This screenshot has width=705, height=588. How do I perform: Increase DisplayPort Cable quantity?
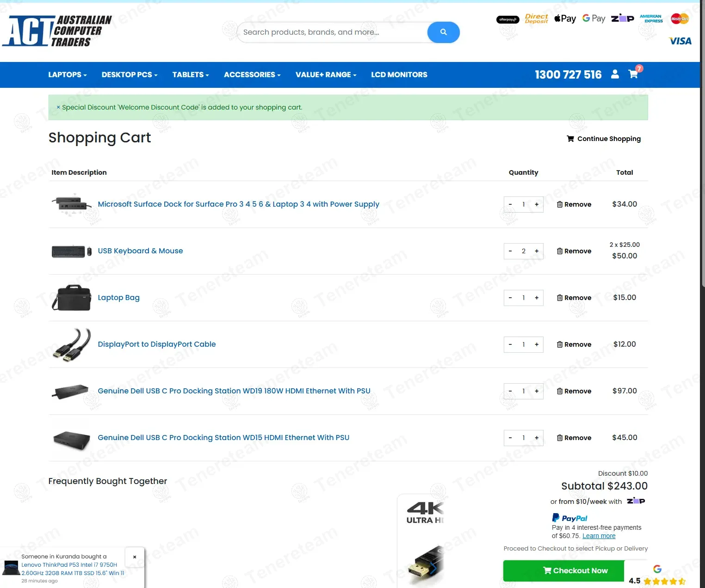tap(537, 344)
